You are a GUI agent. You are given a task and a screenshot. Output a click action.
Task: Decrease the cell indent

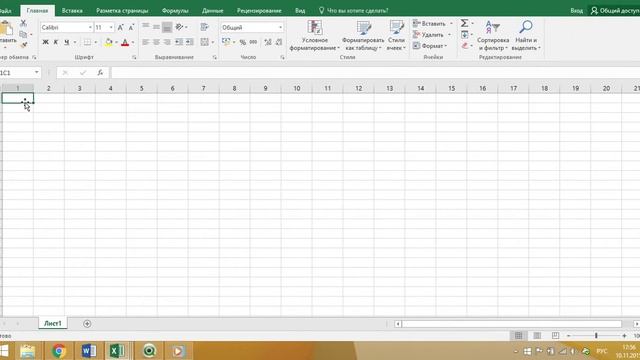[x=179, y=42]
